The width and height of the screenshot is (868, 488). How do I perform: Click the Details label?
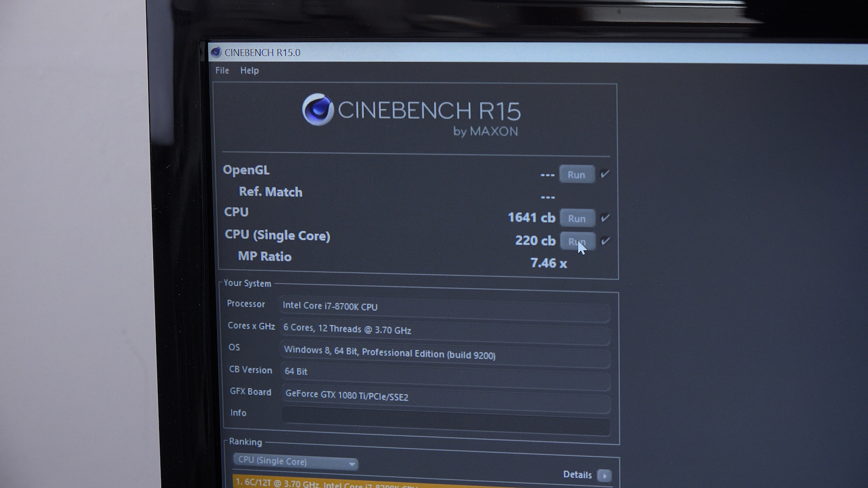tap(577, 474)
